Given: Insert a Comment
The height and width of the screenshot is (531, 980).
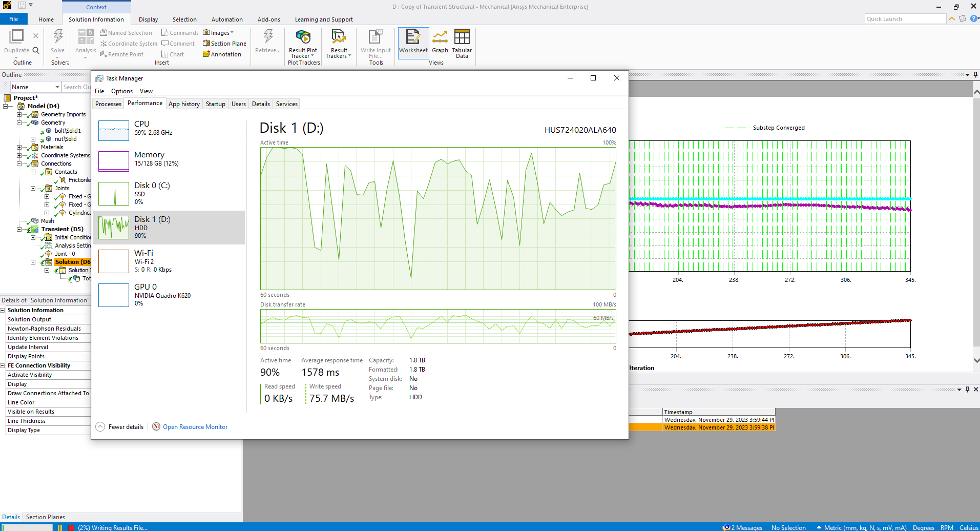Looking at the screenshot, I should [178, 44].
